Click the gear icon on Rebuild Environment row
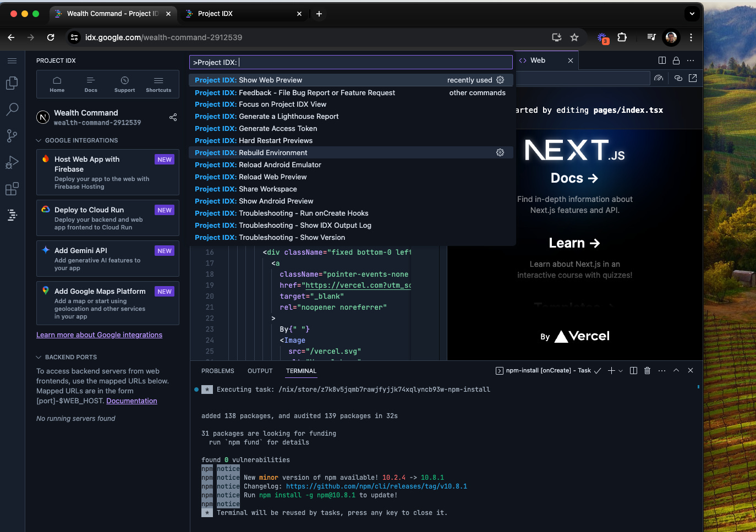Screen dimensions: 756x532 [500, 152]
